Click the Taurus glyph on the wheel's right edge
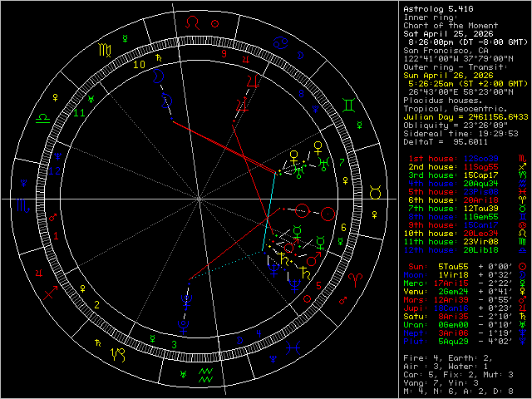 click(x=376, y=193)
